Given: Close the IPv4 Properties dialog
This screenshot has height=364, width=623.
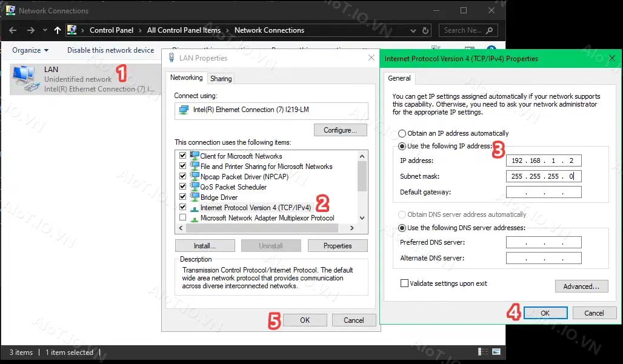Looking at the screenshot, I should point(612,58).
